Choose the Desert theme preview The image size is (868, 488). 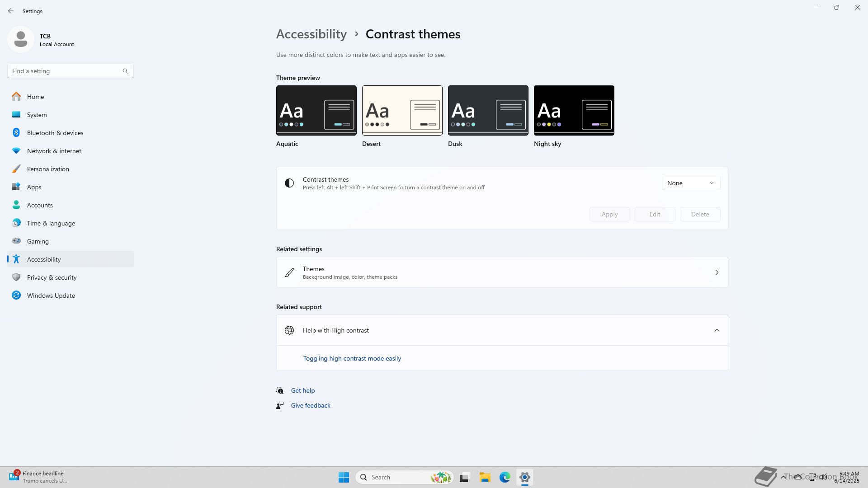(x=402, y=110)
